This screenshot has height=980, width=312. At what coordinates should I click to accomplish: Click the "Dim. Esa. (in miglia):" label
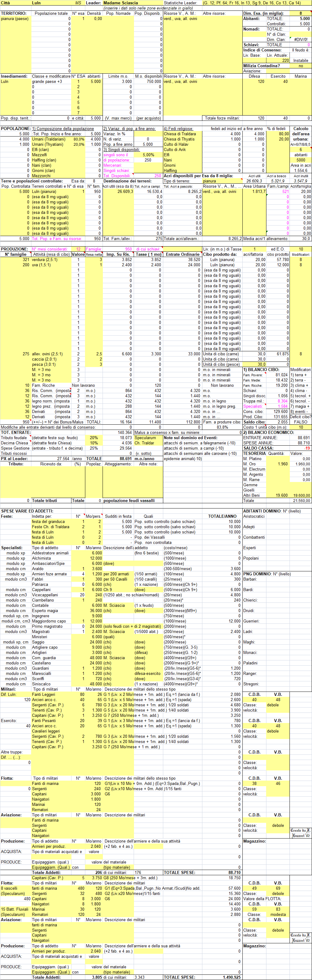(x=263, y=13)
